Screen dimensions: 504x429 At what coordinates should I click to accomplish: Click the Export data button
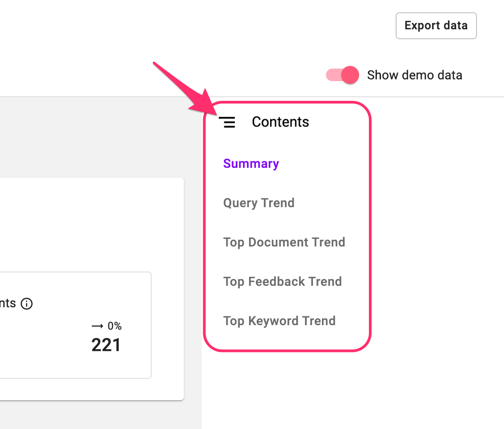click(436, 26)
